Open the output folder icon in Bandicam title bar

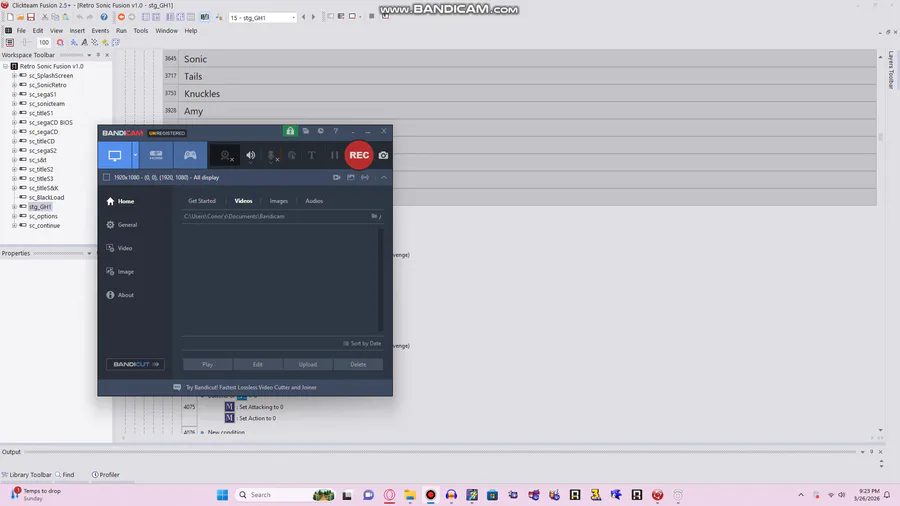tap(306, 131)
